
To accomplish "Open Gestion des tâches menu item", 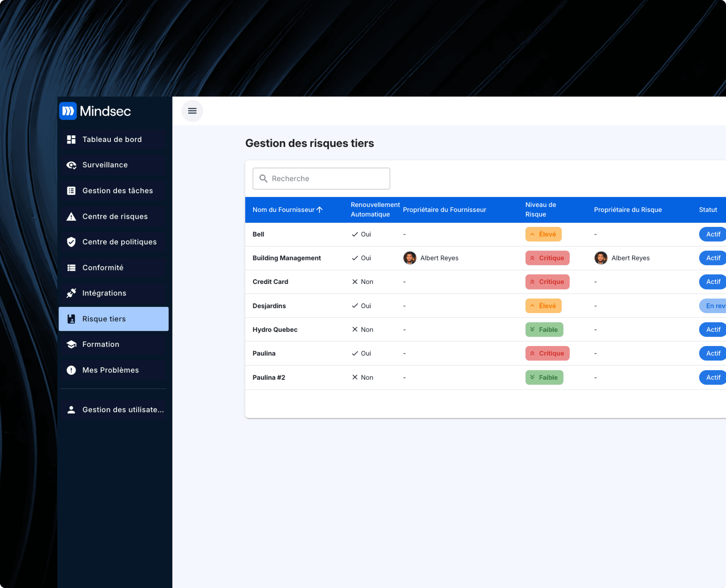I will click(117, 191).
